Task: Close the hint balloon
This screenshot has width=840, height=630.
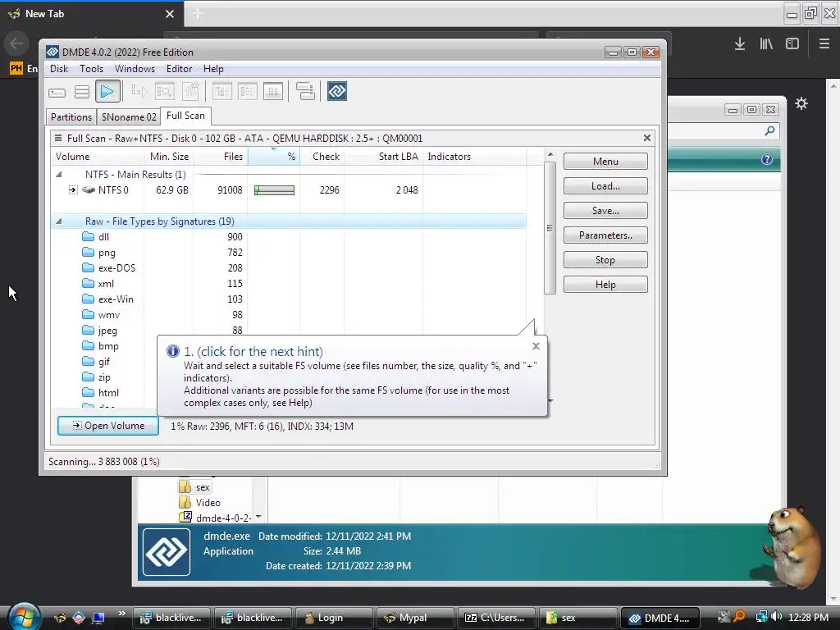Action: pyautogui.click(x=536, y=346)
